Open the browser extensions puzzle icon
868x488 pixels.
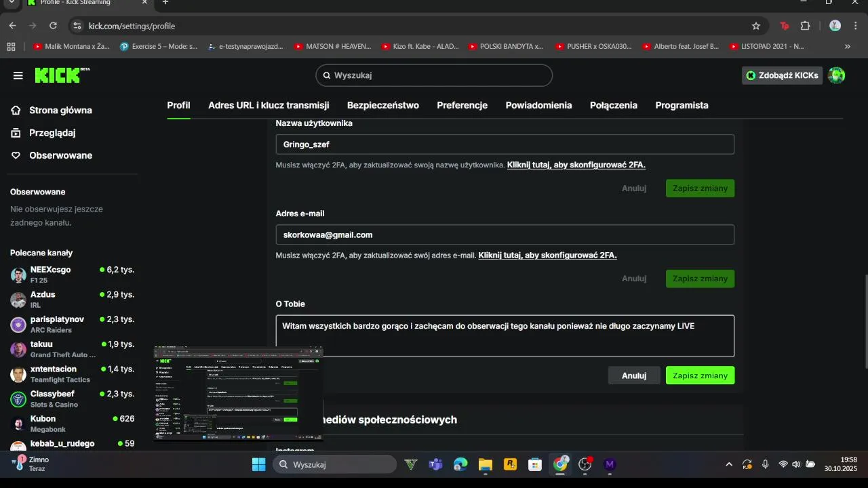[806, 26]
